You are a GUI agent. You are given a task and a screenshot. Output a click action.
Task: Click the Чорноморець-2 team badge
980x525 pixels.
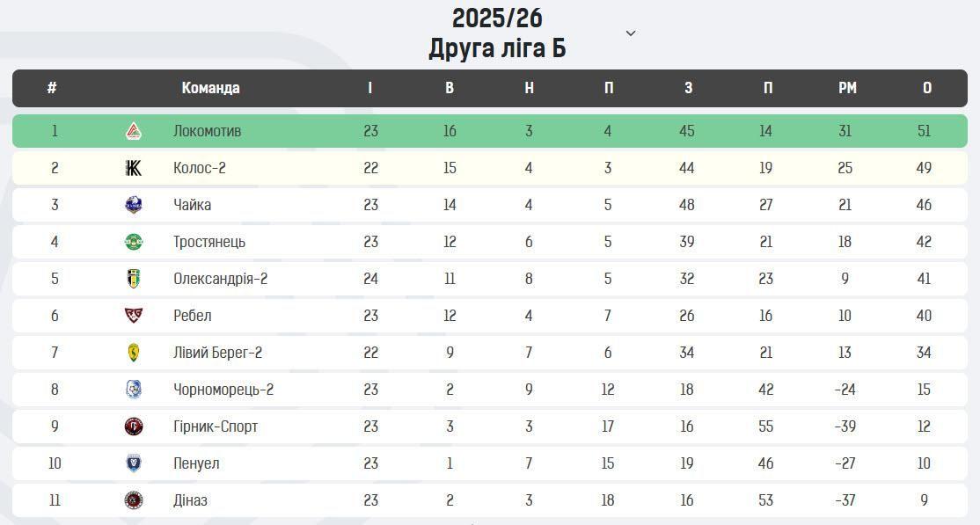click(134, 390)
